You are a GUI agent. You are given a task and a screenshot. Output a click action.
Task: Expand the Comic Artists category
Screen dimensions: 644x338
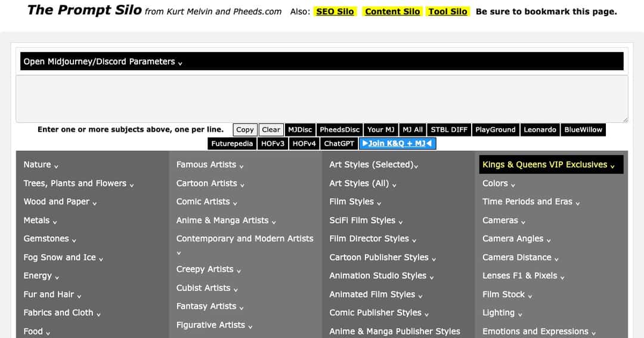206,201
